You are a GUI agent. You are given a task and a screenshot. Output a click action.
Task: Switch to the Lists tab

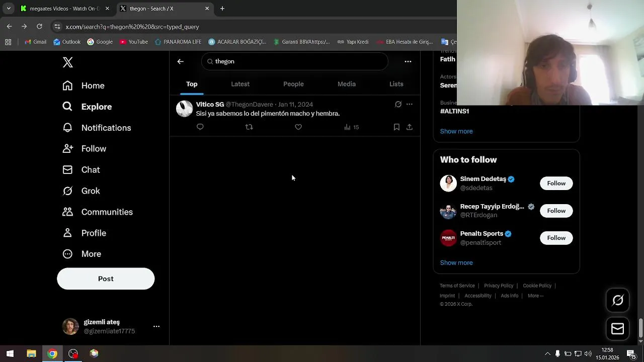[x=396, y=84]
